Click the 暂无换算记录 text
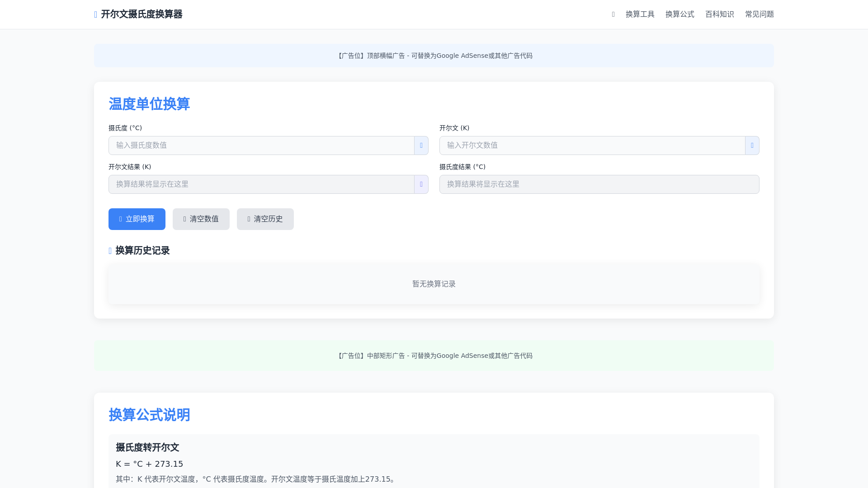Viewport: 868px width, 488px height. coord(434,284)
